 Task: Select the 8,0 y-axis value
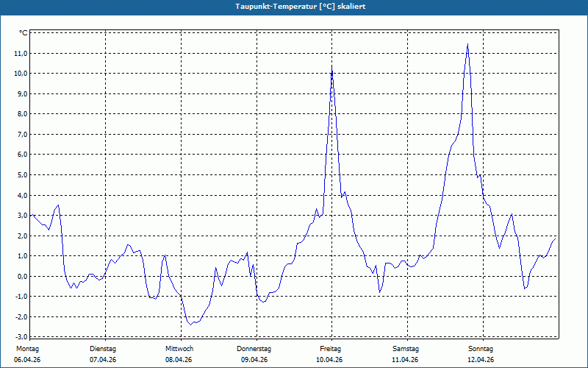[x=23, y=114]
